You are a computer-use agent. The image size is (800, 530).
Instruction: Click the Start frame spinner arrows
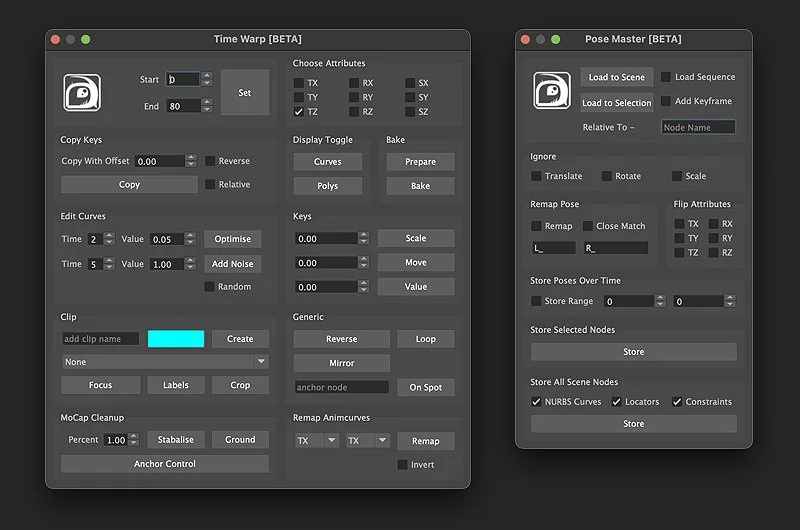207,79
